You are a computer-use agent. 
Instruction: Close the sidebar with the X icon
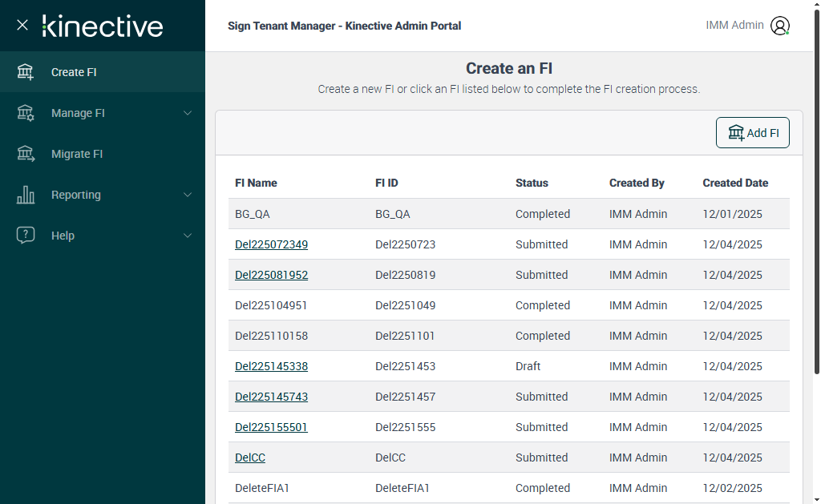[x=22, y=26]
